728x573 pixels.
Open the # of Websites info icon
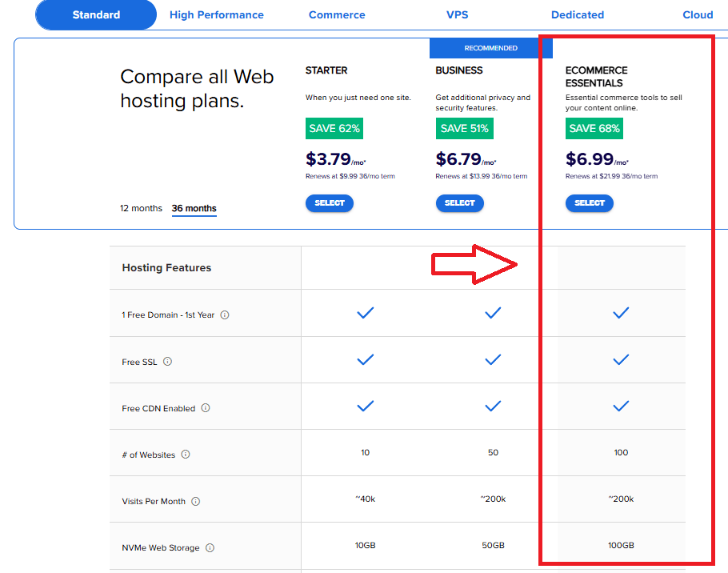pyautogui.click(x=186, y=453)
